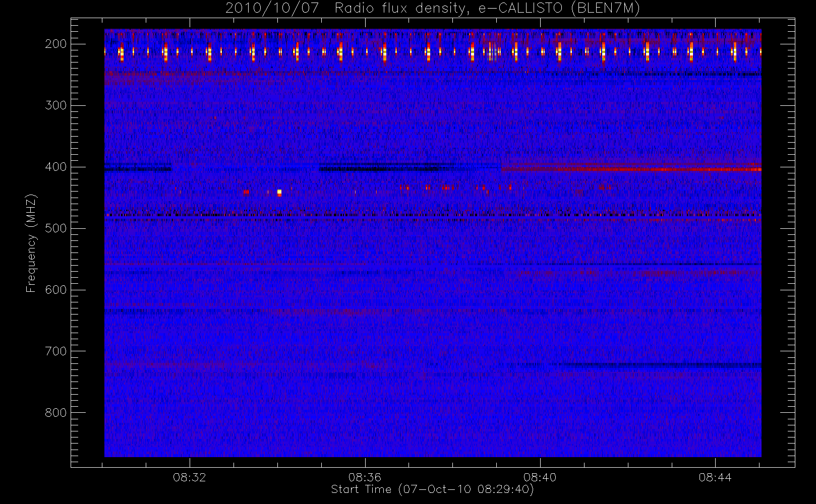The image size is (816, 504).
Task: Click the red horizontal band near 405 MHz
Action: 631,170
